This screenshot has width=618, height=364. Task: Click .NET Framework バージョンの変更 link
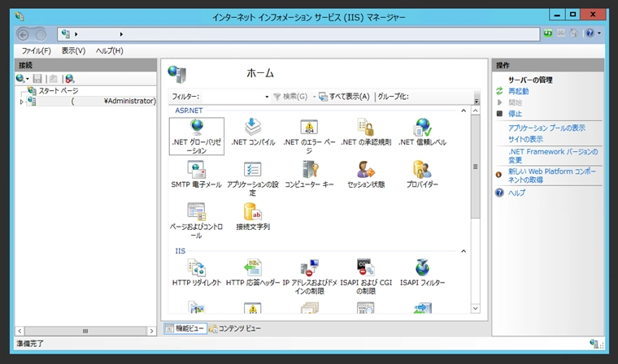pos(553,156)
